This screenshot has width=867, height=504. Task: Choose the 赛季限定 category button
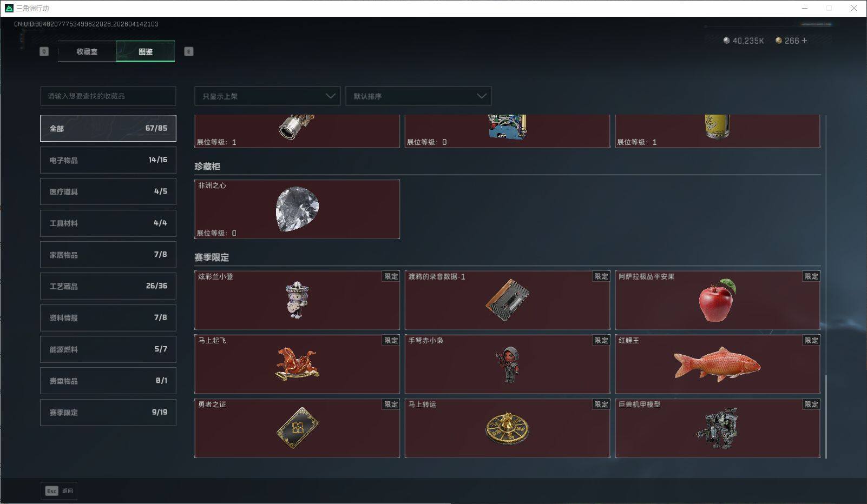point(108,412)
